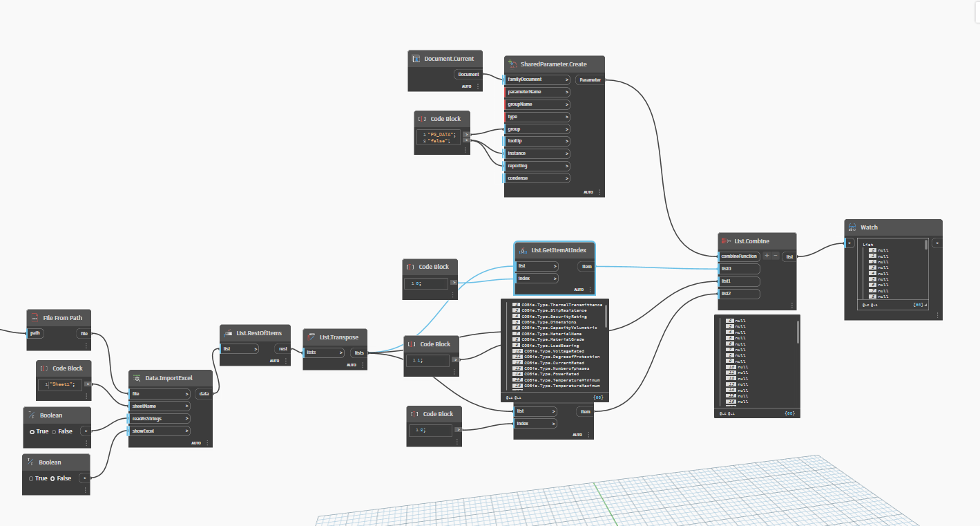
Task: Add a list input on List.Combine
Action: pos(767,256)
